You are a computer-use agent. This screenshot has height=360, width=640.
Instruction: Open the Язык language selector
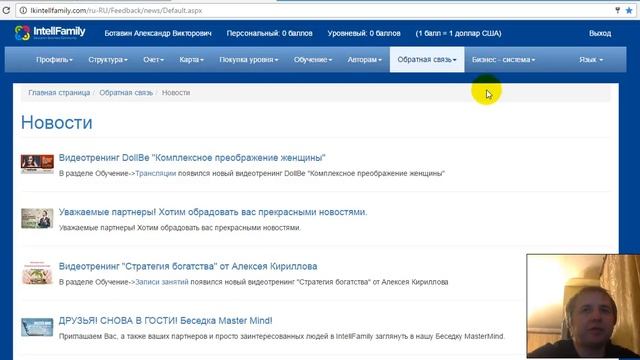[x=591, y=60]
